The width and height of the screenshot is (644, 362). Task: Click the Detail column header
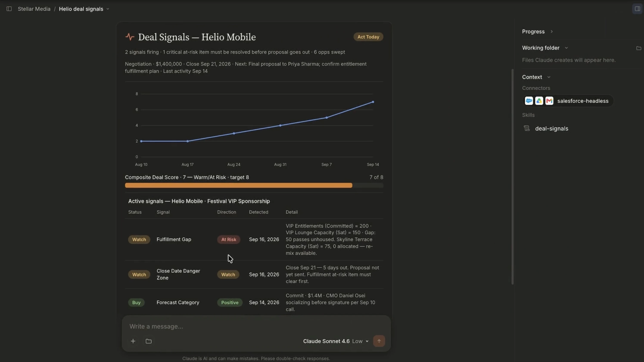(291, 212)
